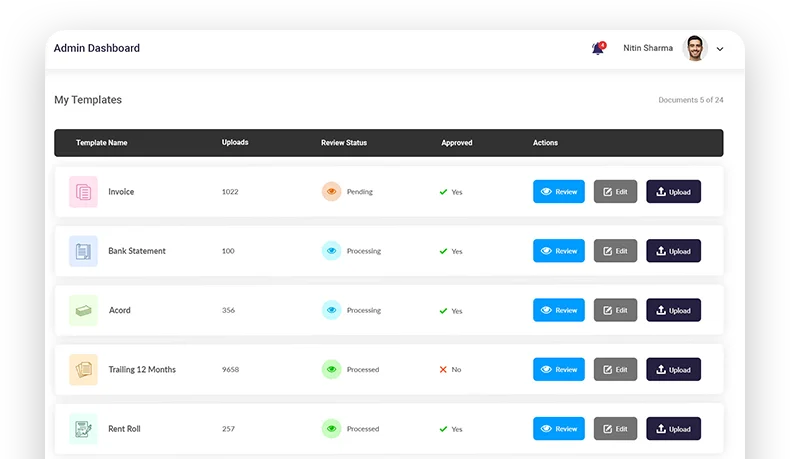The image size is (790, 459).
Task: Click the user profile avatar photo
Action: pos(694,48)
